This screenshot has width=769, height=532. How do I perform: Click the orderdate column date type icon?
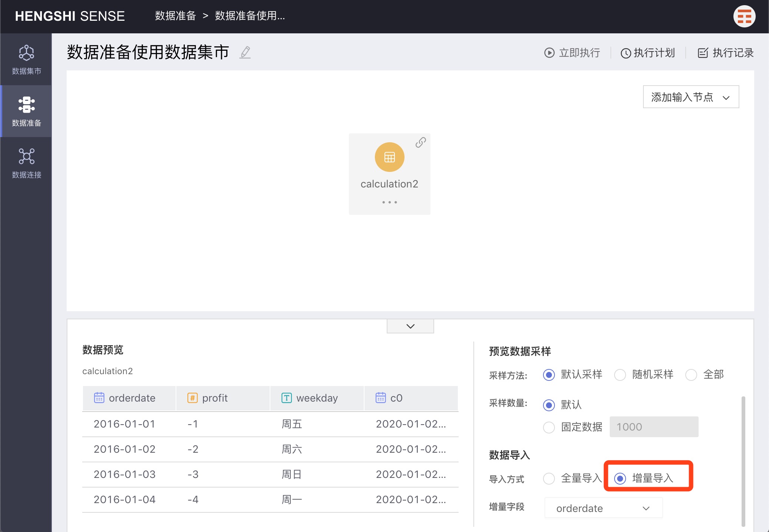[x=99, y=398]
